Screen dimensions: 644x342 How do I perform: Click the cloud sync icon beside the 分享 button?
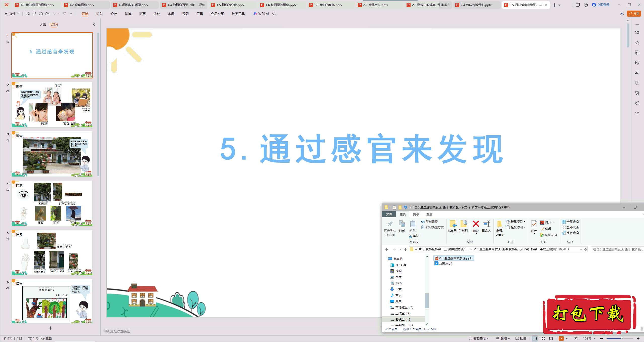pos(622,14)
